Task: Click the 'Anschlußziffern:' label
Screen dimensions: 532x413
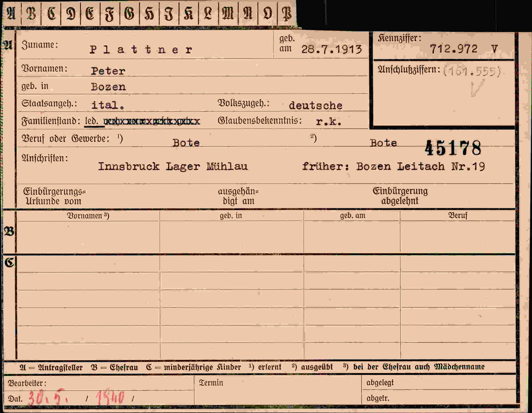Action: [x=409, y=70]
